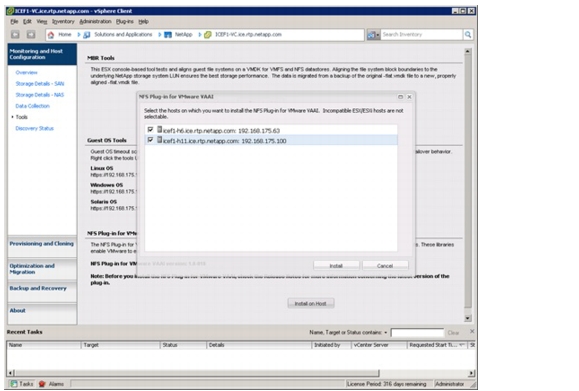Sort tasks by Initiated by column

tap(331, 345)
